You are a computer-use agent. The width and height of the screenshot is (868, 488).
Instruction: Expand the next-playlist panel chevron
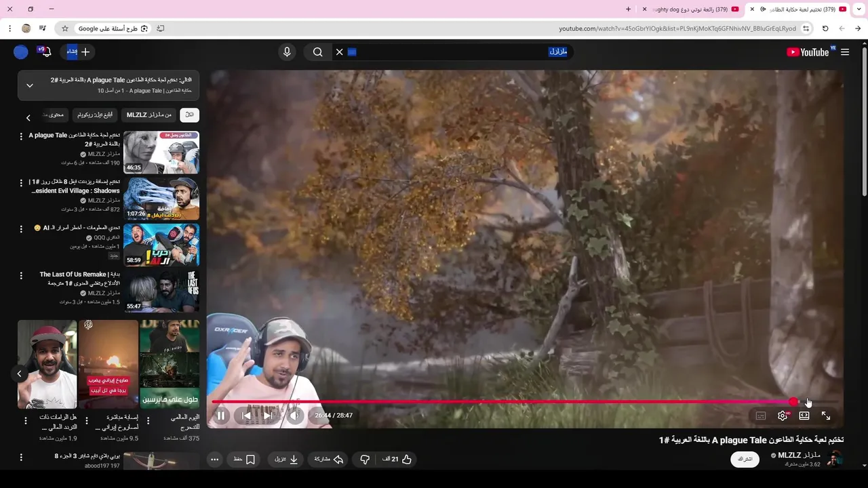30,85
